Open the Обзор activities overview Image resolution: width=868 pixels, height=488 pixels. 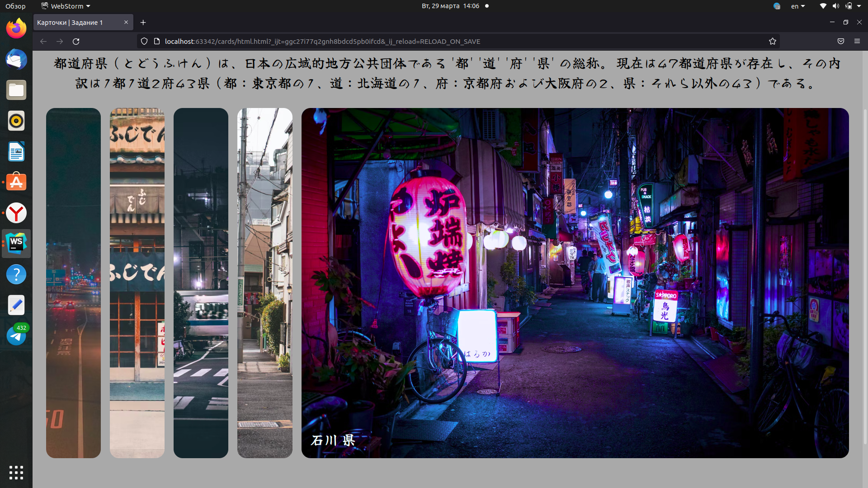click(x=15, y=6)
